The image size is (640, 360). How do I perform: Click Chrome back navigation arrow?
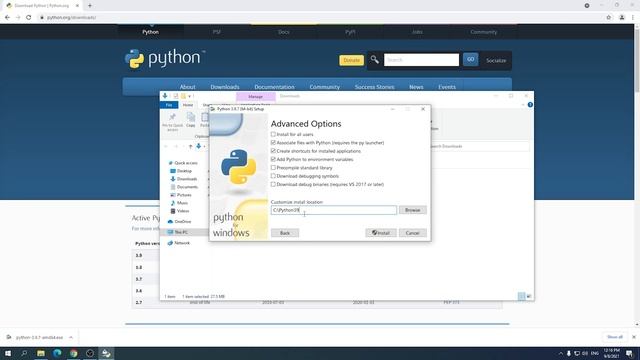point(7,17)
